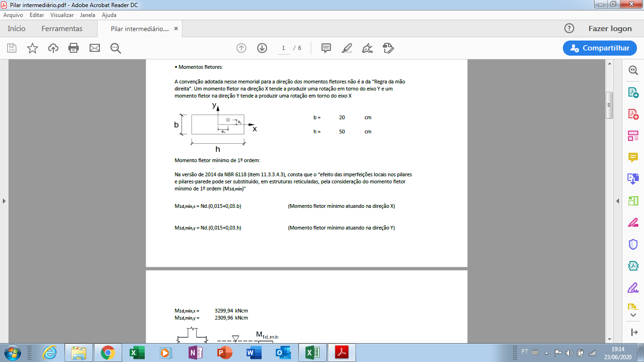Bookmark the file with the star icon
The image size is (644, 362).
33,48
